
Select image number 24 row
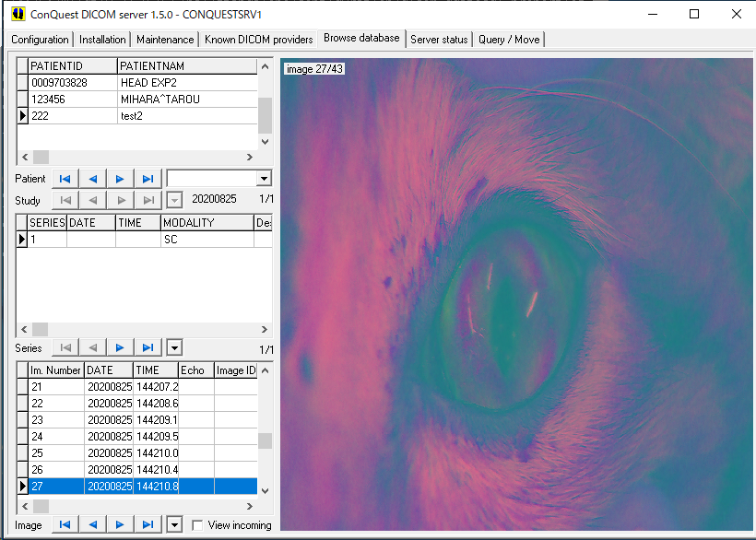137,437
